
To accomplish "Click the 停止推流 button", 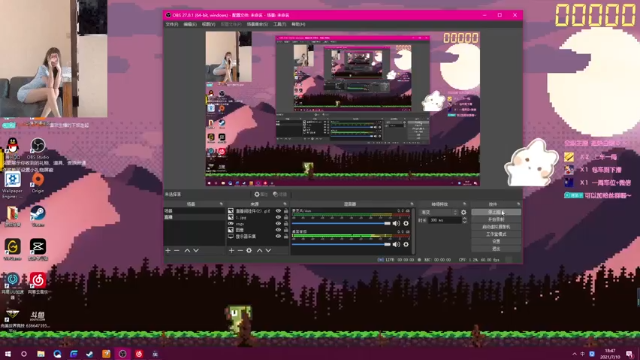I will tap(496, 212).
